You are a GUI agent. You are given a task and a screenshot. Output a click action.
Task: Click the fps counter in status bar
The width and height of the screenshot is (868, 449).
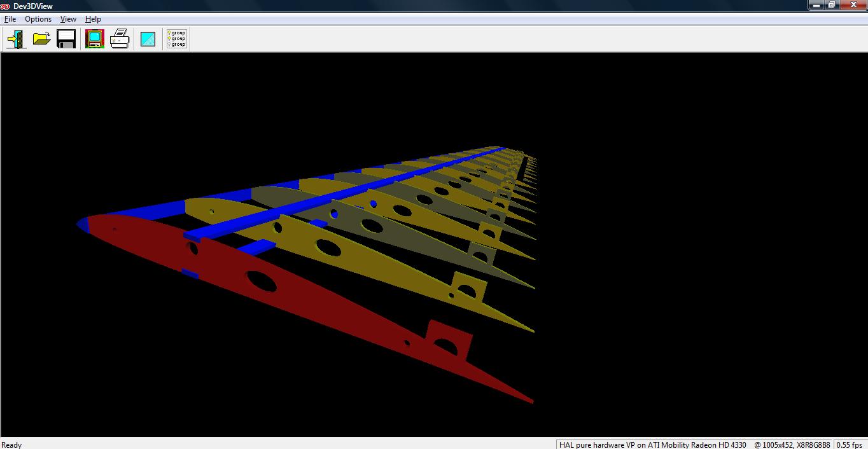pos(850,445)
